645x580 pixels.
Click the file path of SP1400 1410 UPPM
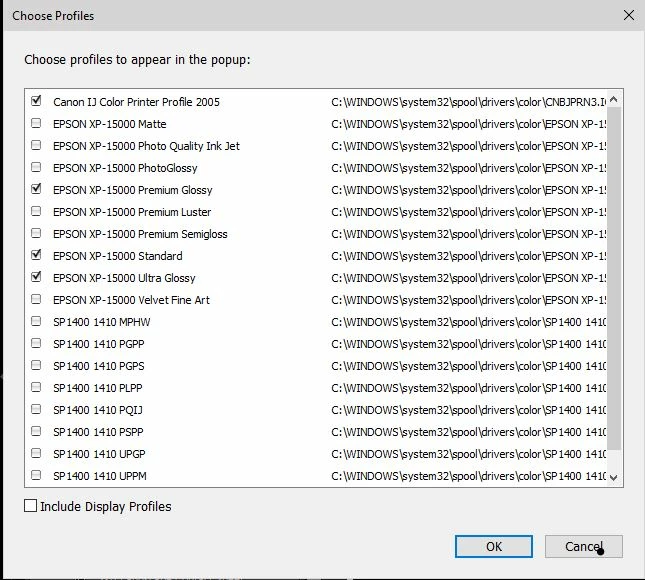(x=469, y=476)
